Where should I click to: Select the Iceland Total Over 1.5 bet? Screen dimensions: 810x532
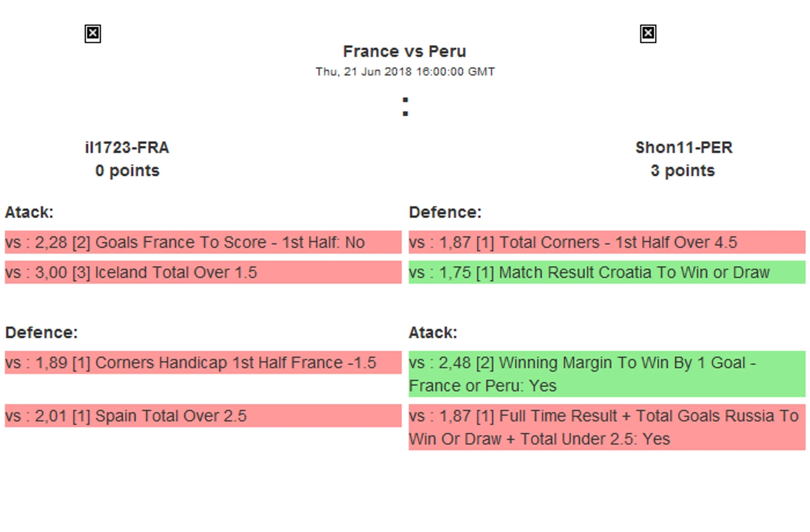[x=203, y=273]
